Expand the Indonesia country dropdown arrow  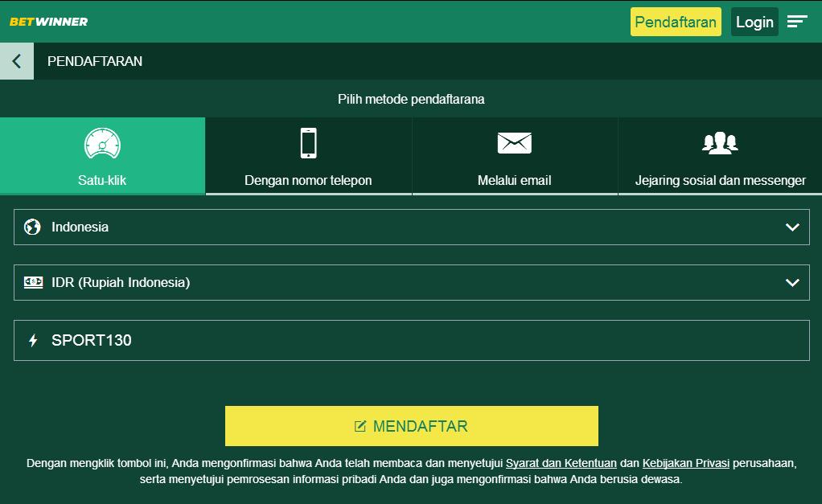[x=792, y=227]
